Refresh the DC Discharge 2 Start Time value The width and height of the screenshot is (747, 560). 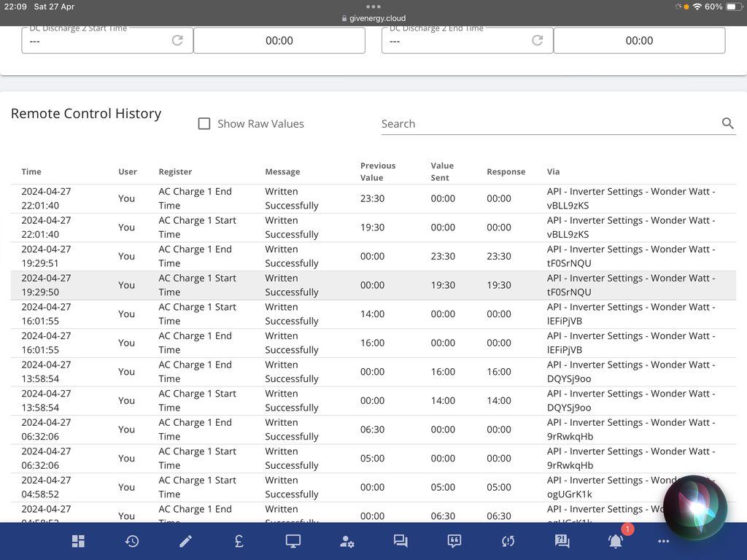click(x=177, y=41)
